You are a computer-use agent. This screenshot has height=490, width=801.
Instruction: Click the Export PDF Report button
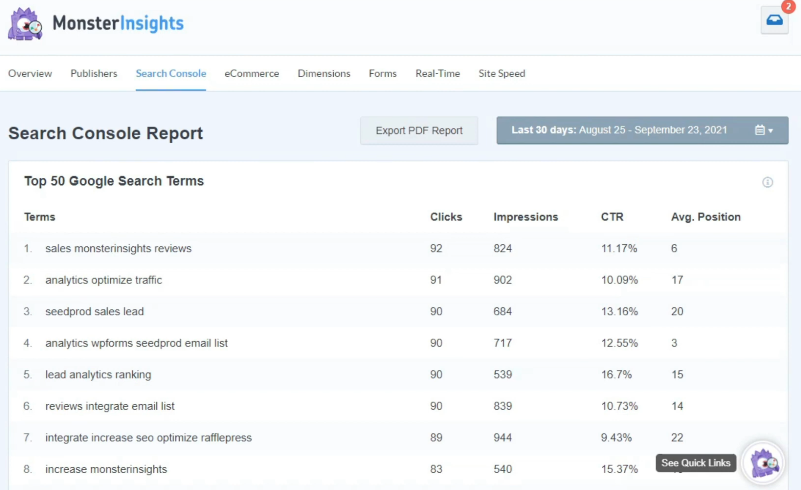(419, 131)
